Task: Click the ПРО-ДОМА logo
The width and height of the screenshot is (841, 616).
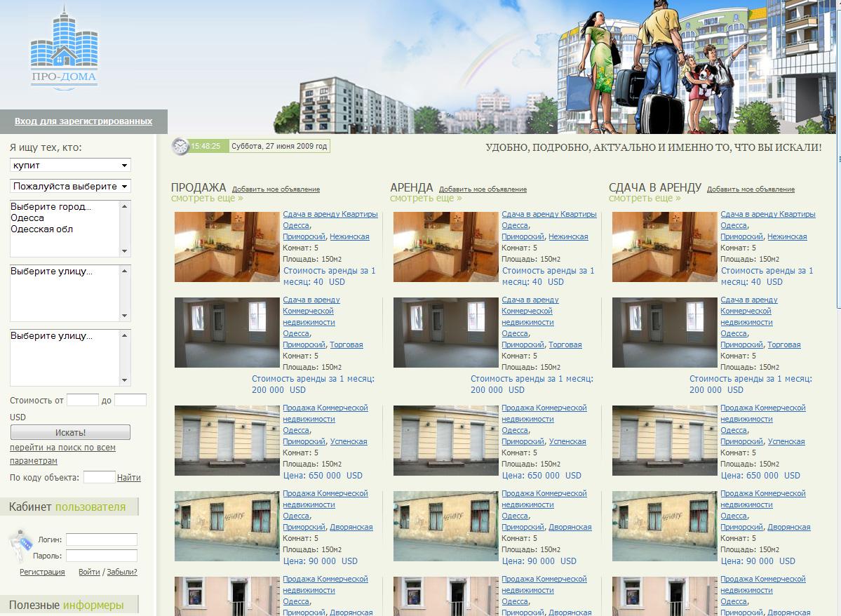Action: pos(65,47)
